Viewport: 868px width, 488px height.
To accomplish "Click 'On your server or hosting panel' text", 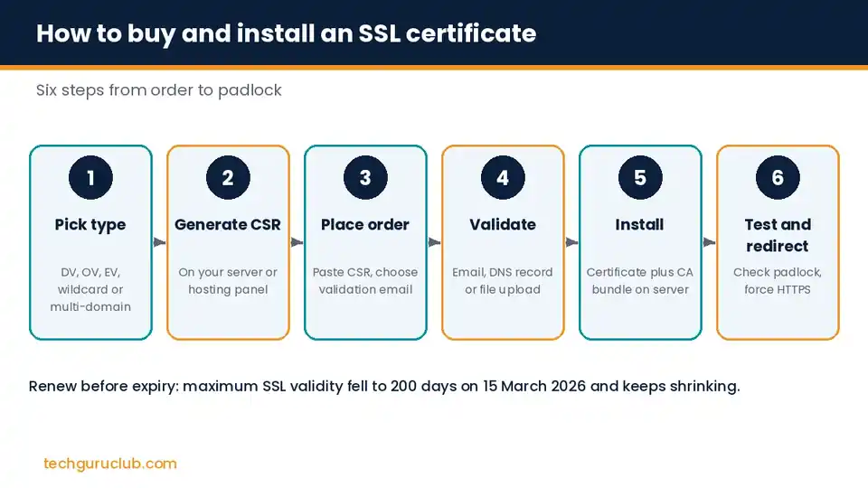I will pos(228,280).
